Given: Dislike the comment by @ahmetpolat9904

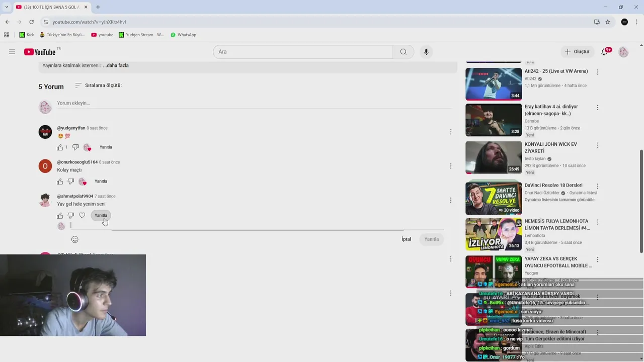Looking at the screenshot, I should 71,216.
